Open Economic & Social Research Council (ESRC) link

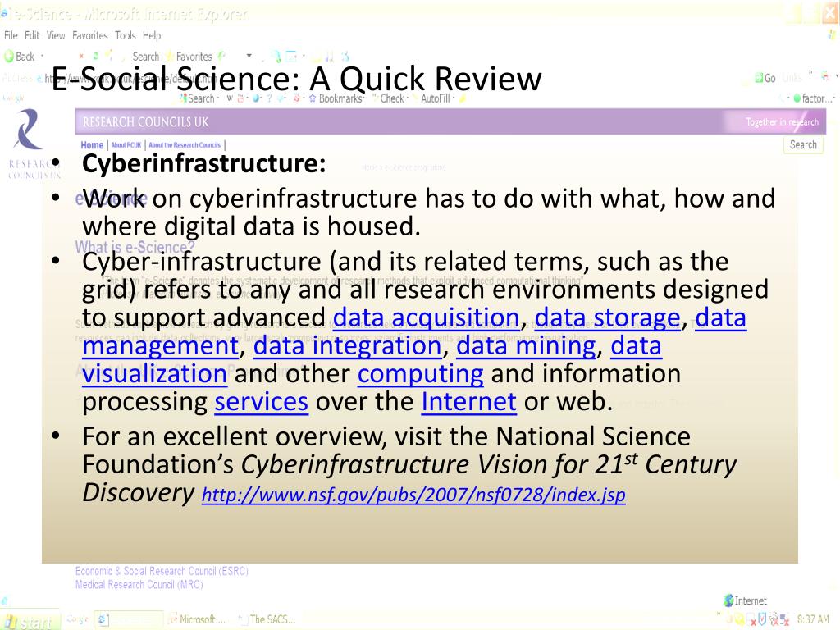(162, 571)
